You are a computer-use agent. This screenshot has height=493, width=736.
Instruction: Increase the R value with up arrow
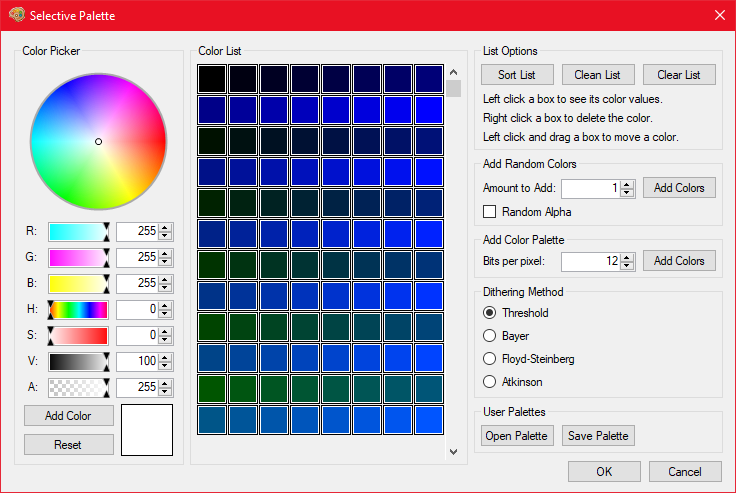point(165,228)
